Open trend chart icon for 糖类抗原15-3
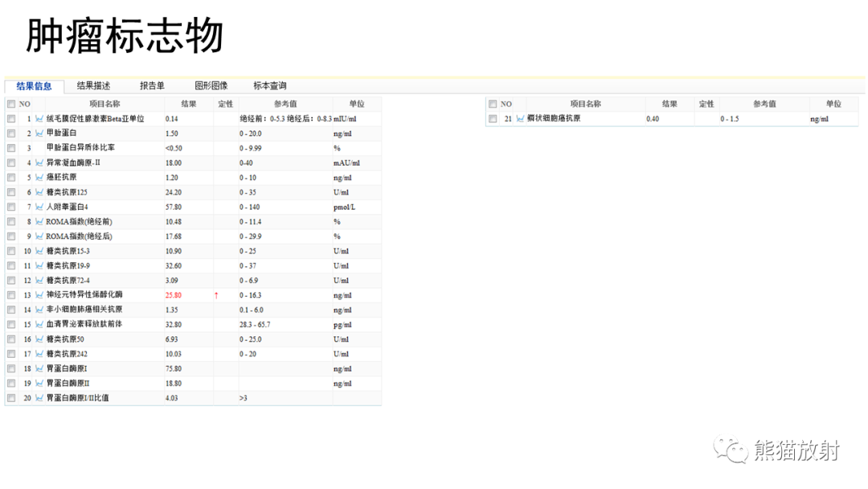The image size is (868, 489). (39, 251)
